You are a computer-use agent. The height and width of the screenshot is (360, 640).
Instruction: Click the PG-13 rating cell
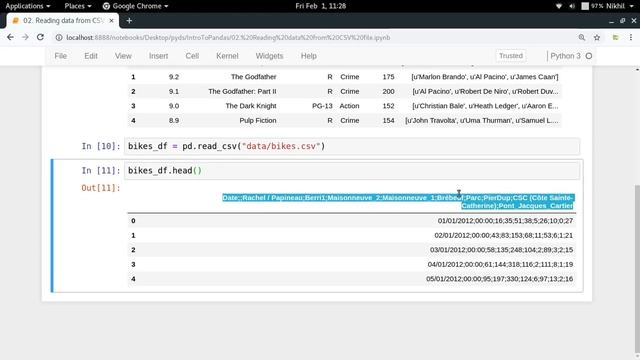pyautogui.click(x=322, y=106)
